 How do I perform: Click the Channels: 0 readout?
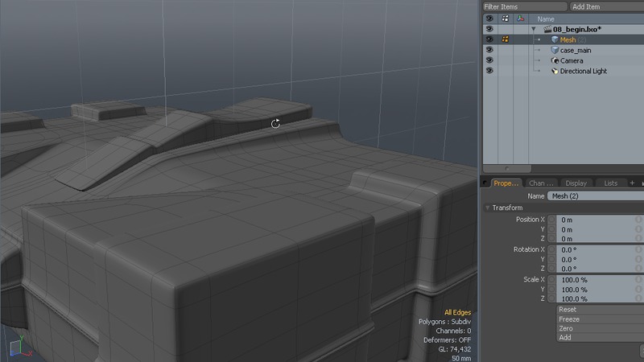(x=453, y=331)
